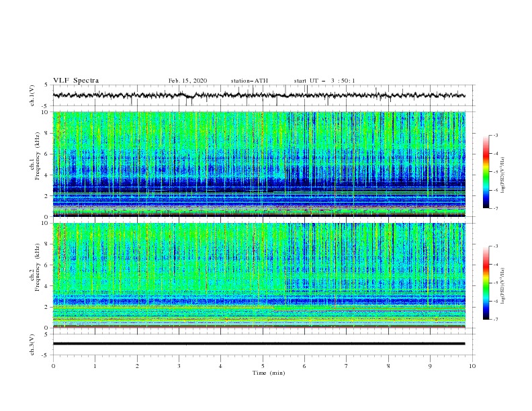Select the ch.1 color bar log(PSD) label
The width and height of the screenshot is (532, 411).
502,175
